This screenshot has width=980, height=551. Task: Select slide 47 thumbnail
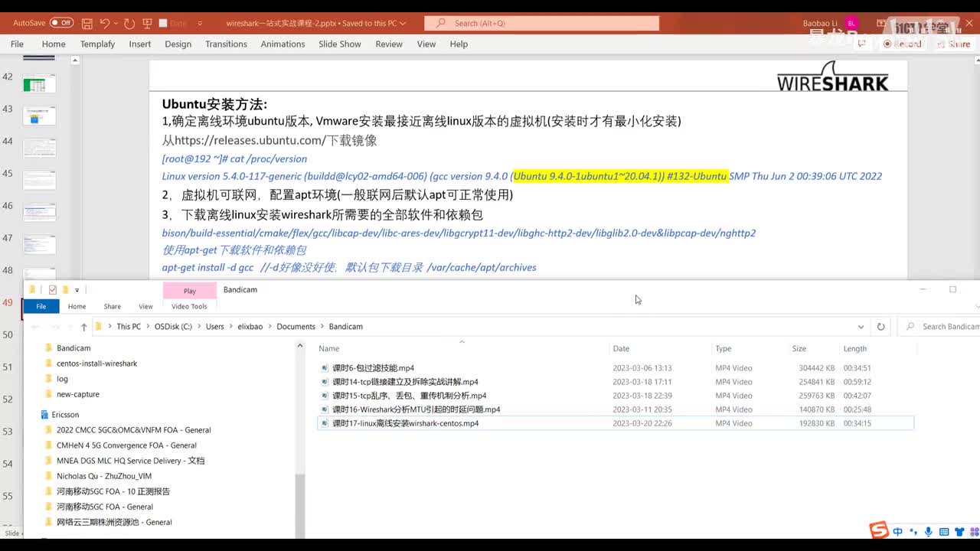pyautogui.click(x=40, y=244)
